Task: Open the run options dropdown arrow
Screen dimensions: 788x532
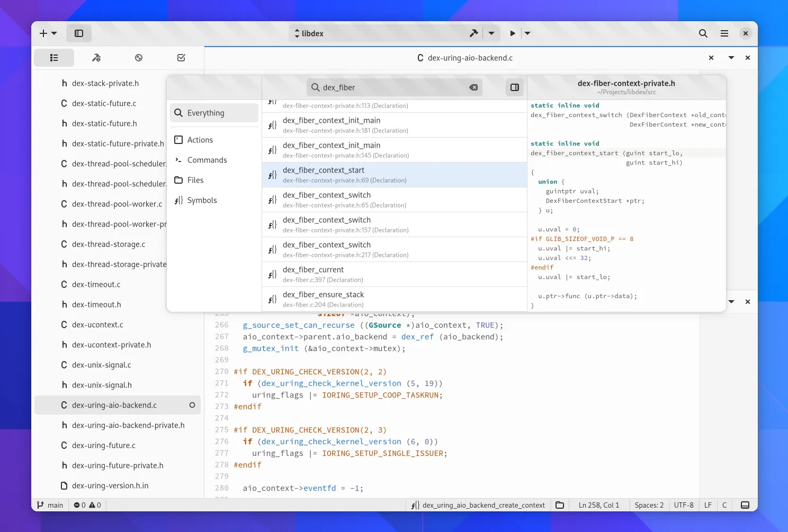Action: click(x=527, y=33)
